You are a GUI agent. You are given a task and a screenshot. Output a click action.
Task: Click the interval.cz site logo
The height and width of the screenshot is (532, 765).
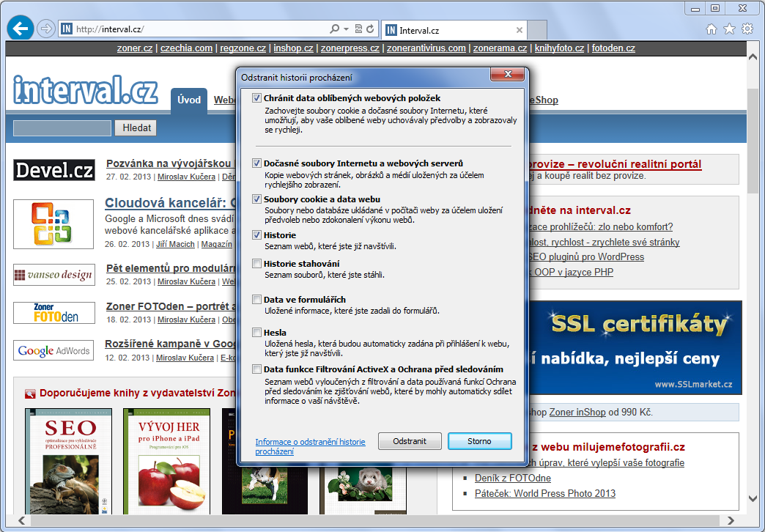(86, 90)
